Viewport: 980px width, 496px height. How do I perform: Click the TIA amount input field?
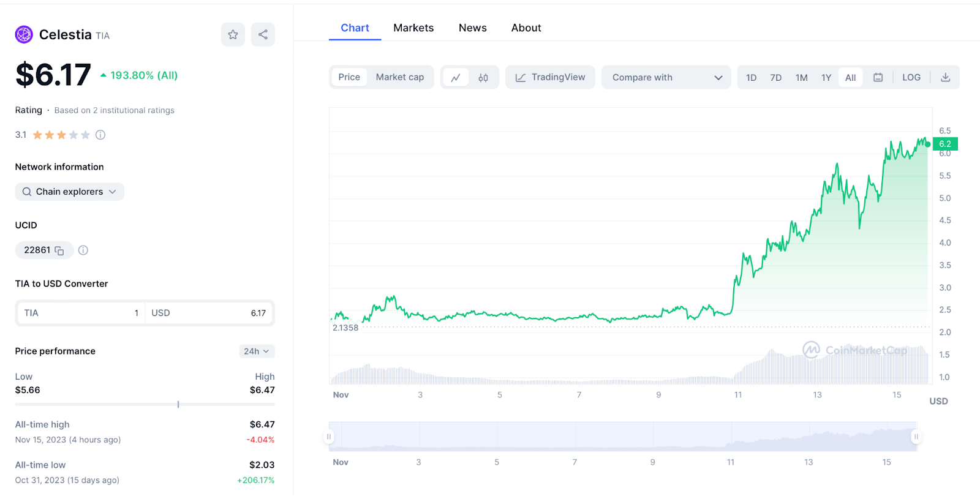(x=81, y=313)
